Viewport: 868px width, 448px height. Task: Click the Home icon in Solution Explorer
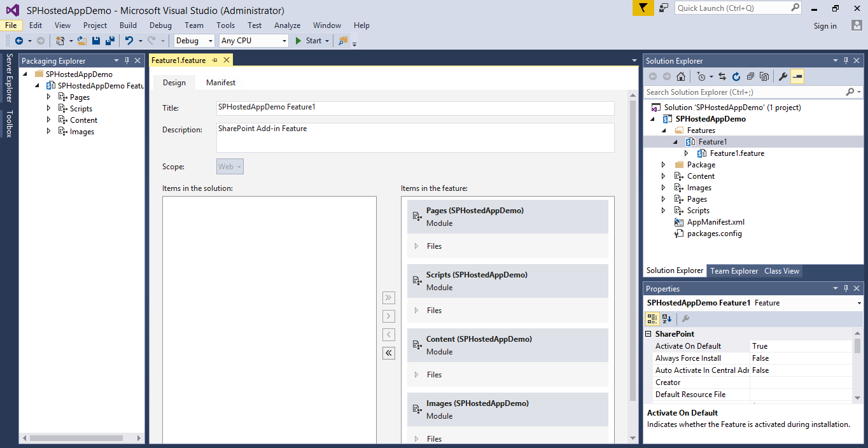tap(681, 76)
